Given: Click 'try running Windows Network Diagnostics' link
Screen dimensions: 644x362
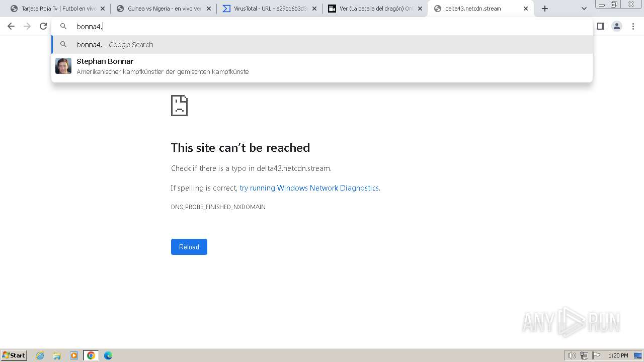Looking at the screenshot, I should (309, 188).
